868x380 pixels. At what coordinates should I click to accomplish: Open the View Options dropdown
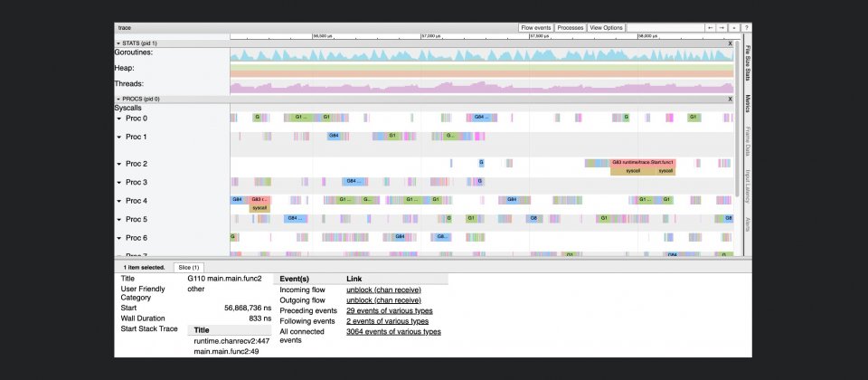pos(606,28)
